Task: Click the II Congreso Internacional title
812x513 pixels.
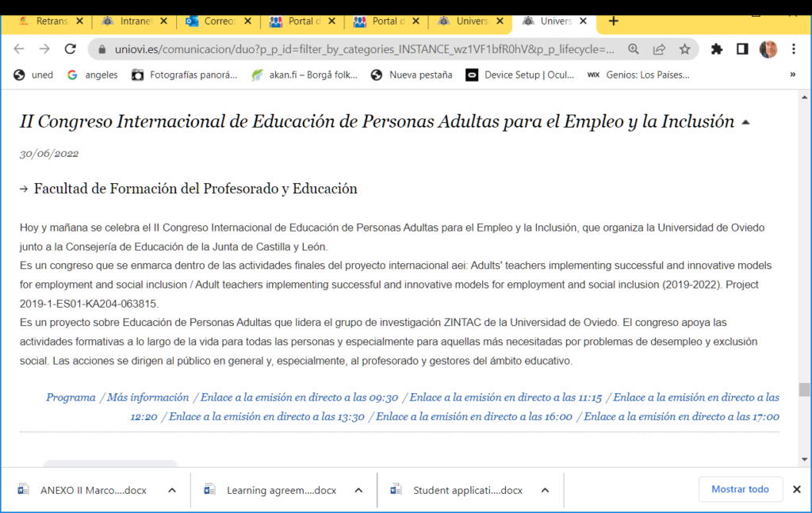Action: (x=377, y=121)
